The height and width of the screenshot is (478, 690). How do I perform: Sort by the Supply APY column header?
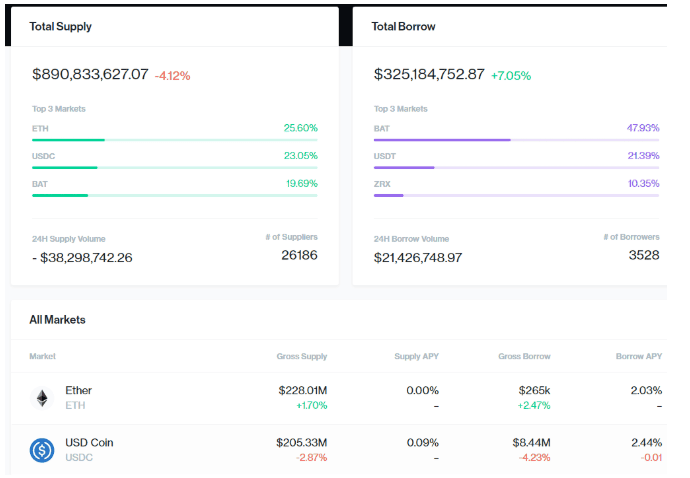[x=416, y=356]
